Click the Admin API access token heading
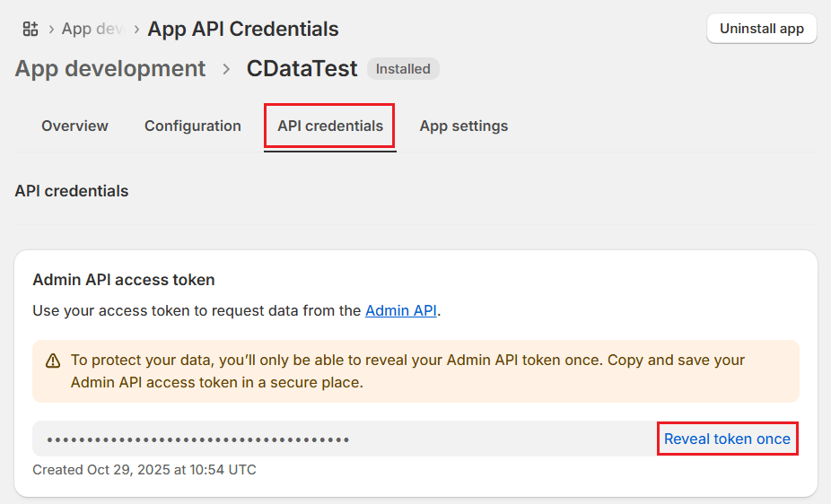This screenshot has width=831, height=504. point(124,280)
